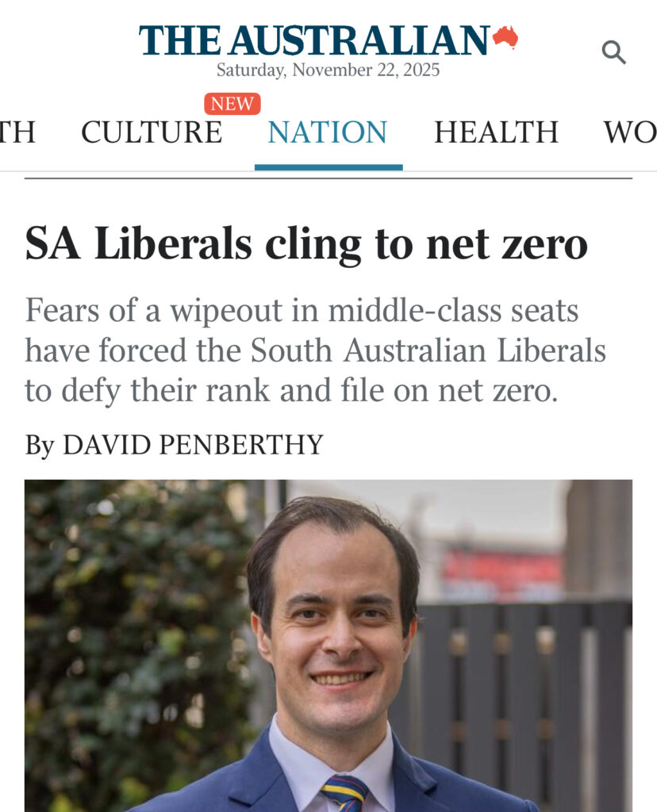The width and height of the screenshot is (657, 812).
Task: View author David Penberthy's profile
Action: [193, 445]
